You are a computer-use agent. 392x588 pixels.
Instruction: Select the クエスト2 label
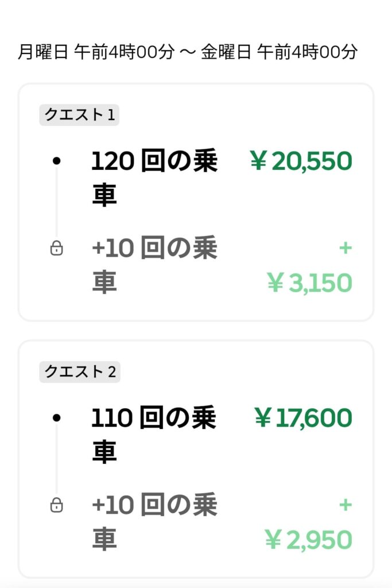80,372
